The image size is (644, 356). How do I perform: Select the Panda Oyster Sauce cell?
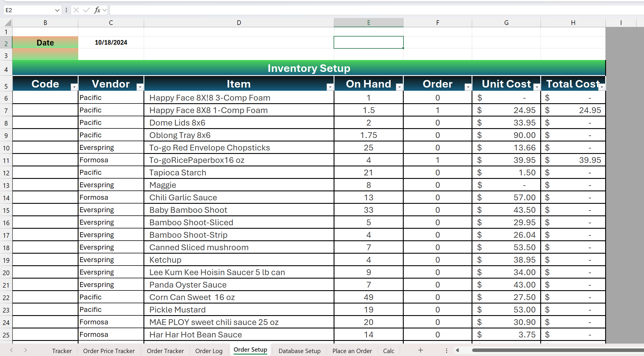(x=239, y=285)
